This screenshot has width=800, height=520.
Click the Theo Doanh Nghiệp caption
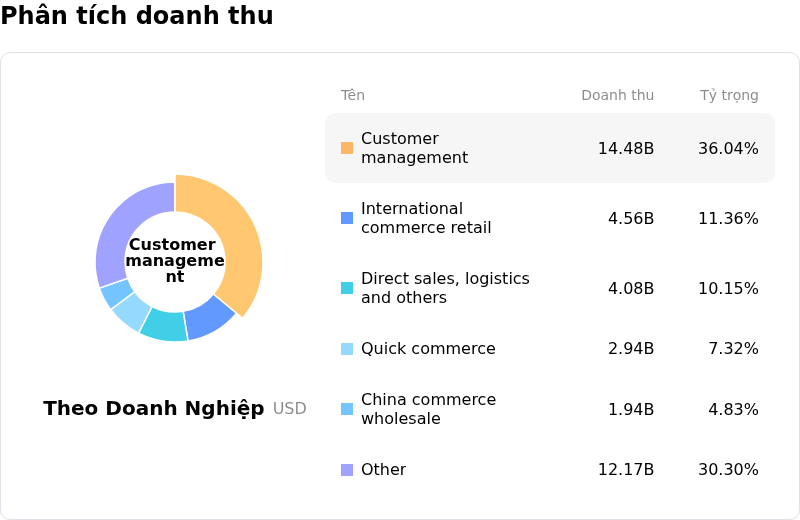pyautogui.click(x=154, y=408)
